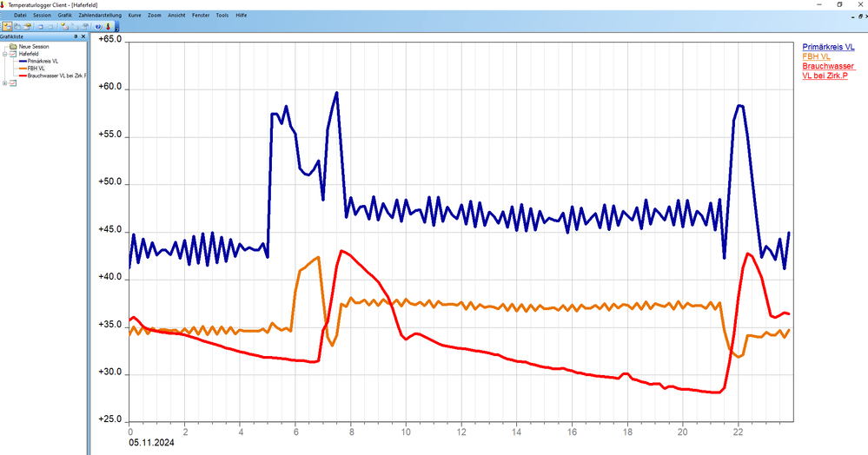Click the highlighted first toolbar icon
The image size is (868, 455).
click(x=7, y=26)
